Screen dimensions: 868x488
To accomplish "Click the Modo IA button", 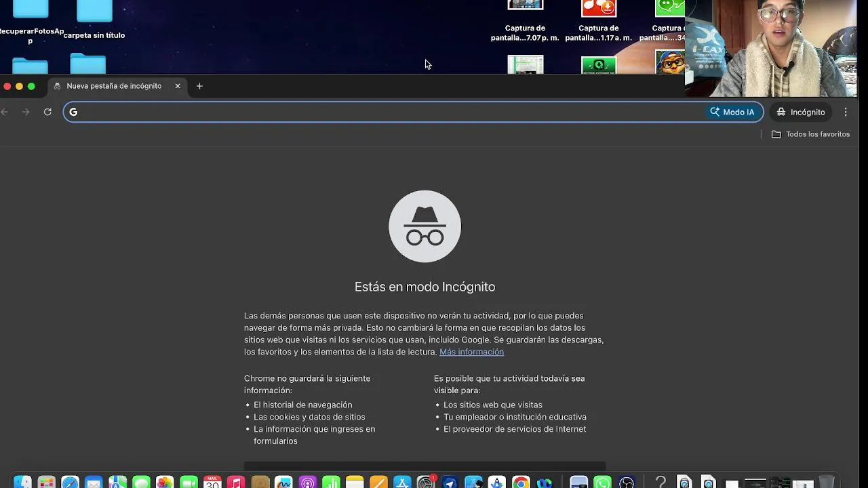I will click(732, 112).
